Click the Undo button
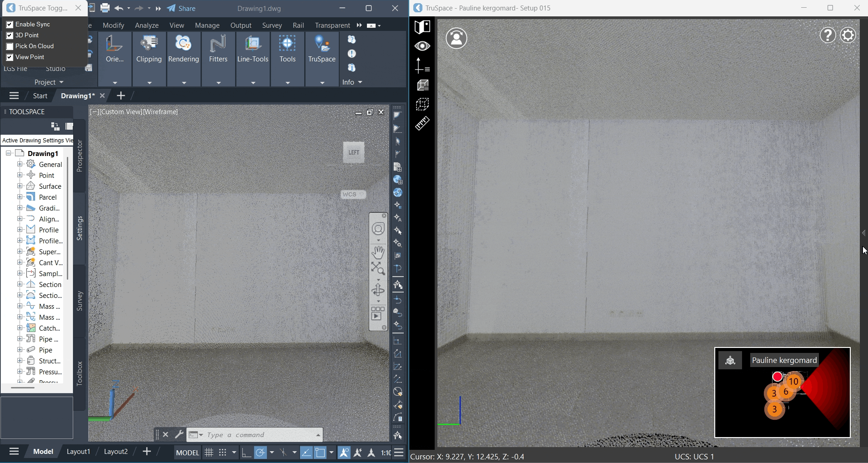Viewport: 868px width, 463px height. point(120,8)
